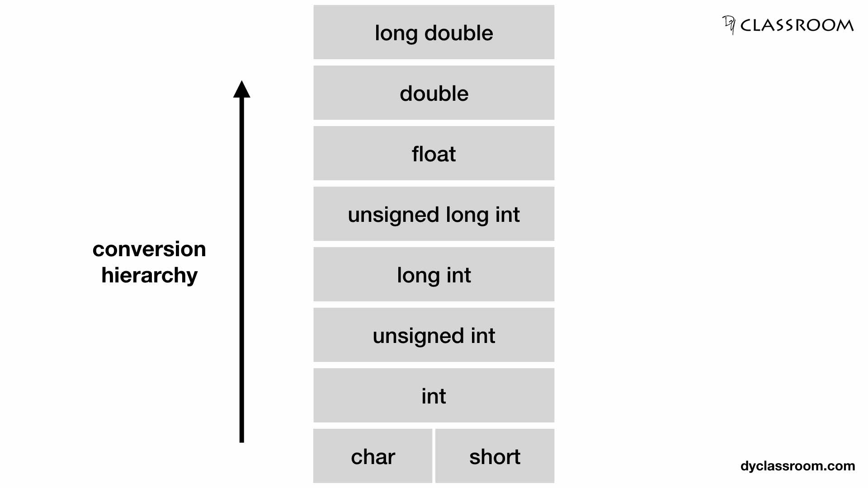Screen dimensions: 868x488
Task: Select the long double type block
Action: coord(434,32)
